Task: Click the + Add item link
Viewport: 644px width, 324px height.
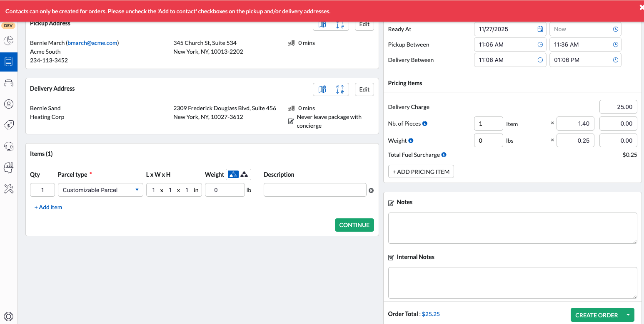Action: pos(48,207)
